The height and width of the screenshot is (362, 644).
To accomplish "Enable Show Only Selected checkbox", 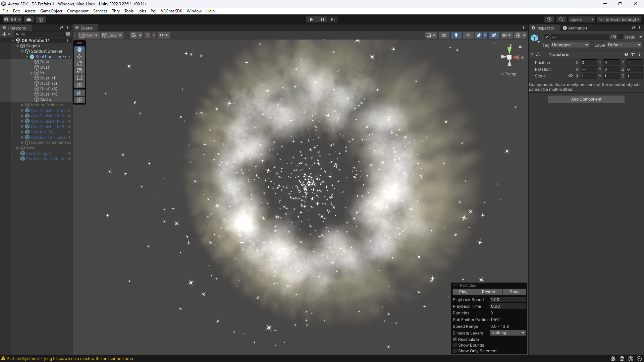I will (455, 351).
